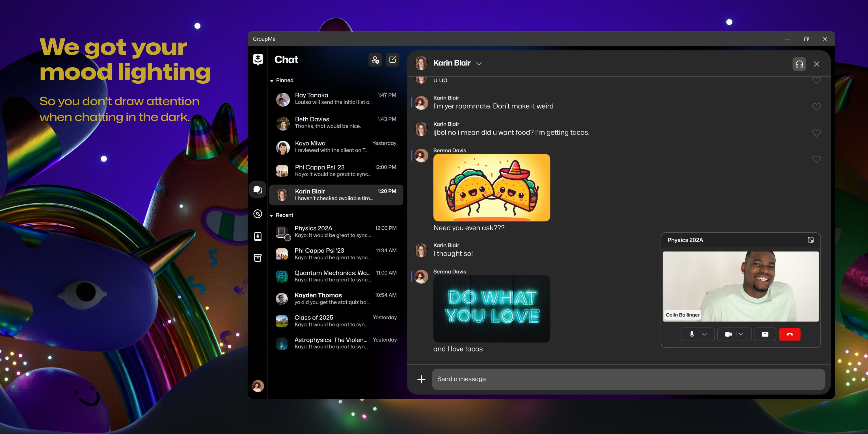The image size is (868, 434).
Task: Turn off the camera in the call
Action: tap(729, 334)
